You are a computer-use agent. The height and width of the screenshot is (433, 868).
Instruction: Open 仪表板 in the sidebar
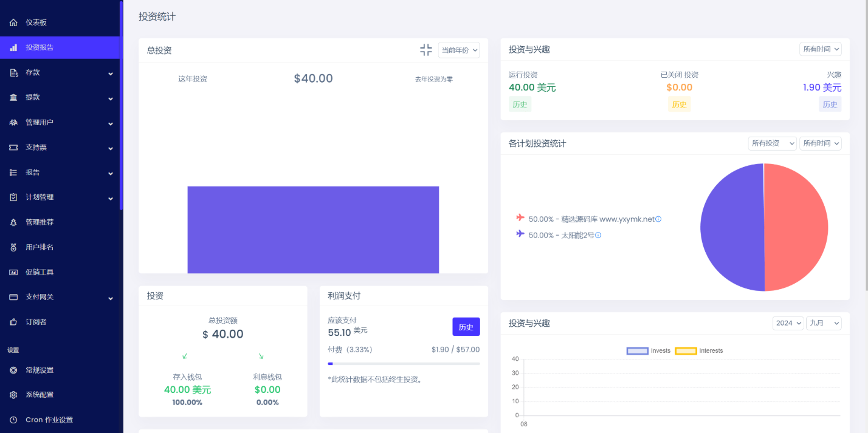[x=60, y=22]
